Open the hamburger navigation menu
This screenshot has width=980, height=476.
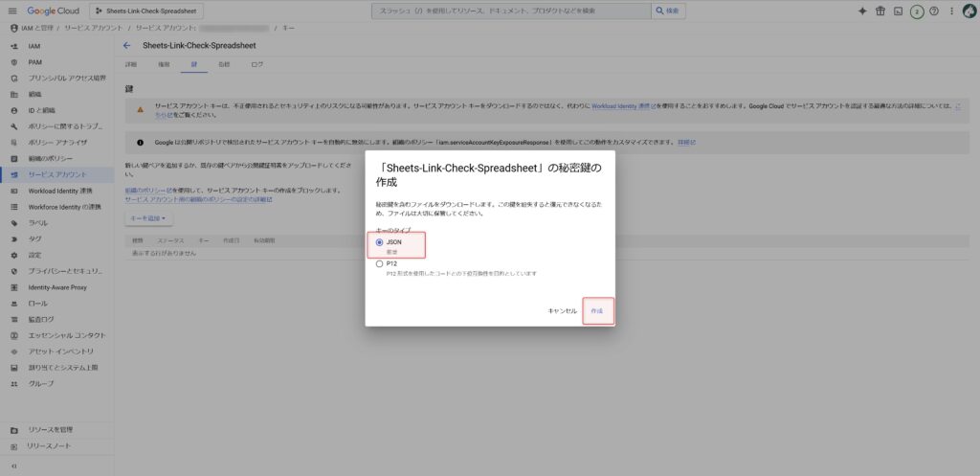tap(11, 11)
